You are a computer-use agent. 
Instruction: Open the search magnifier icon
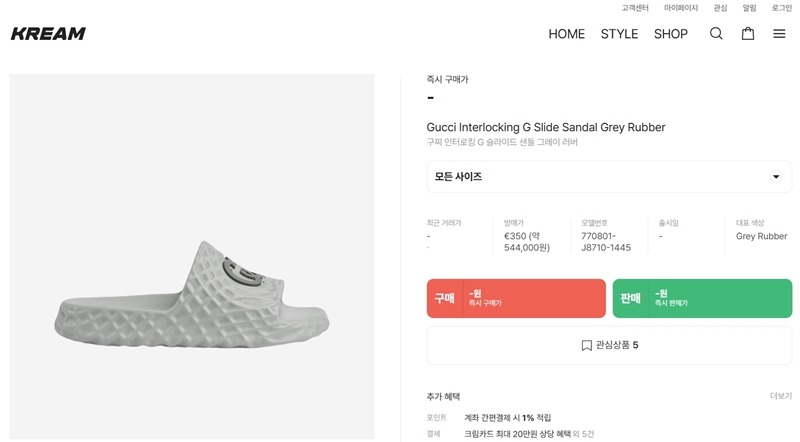tap(716, 34)
